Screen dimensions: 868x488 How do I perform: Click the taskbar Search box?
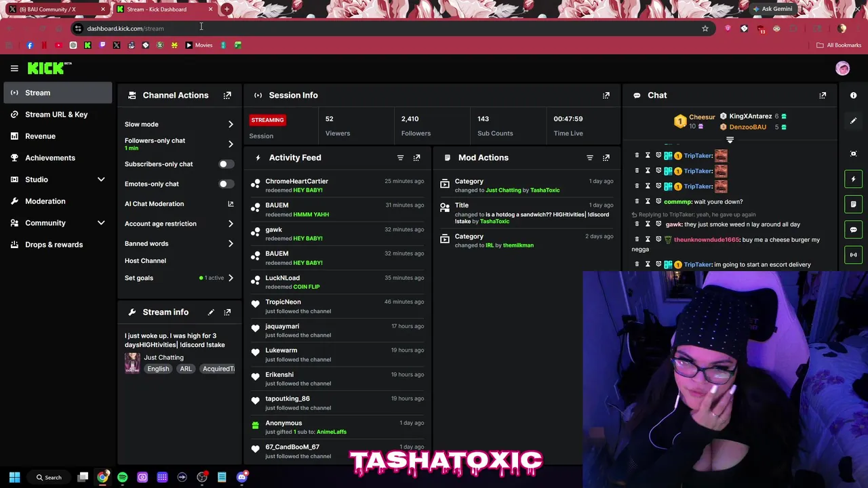tap(50, 477)
